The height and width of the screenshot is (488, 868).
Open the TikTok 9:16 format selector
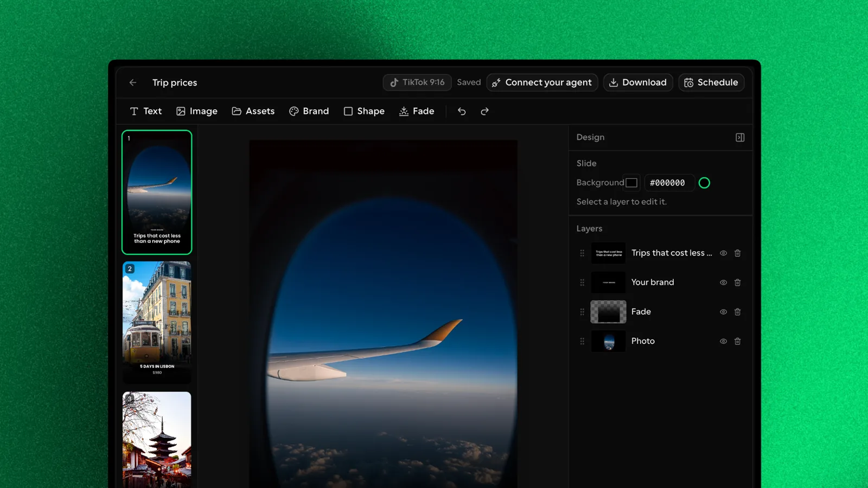pos(417,82)
